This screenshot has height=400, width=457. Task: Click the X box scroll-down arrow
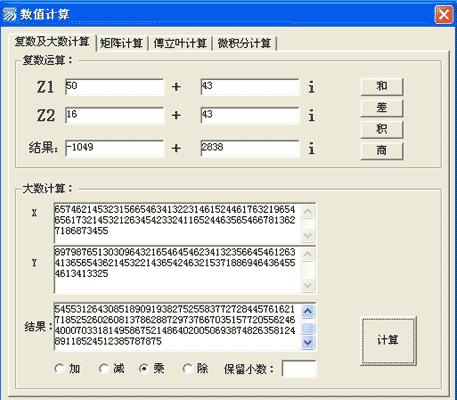point(308,235)
